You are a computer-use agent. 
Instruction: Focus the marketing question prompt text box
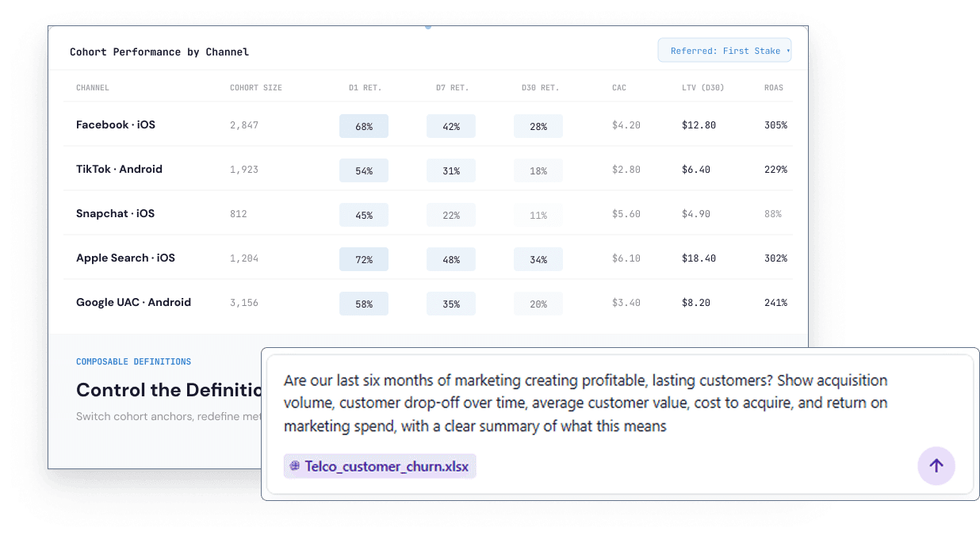[586, 403]
